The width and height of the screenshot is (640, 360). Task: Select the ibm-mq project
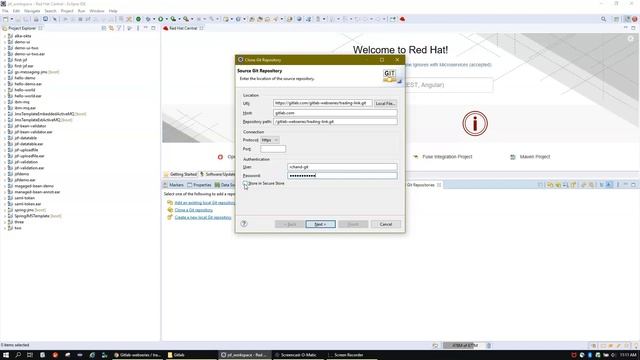(x=22, y=102)
